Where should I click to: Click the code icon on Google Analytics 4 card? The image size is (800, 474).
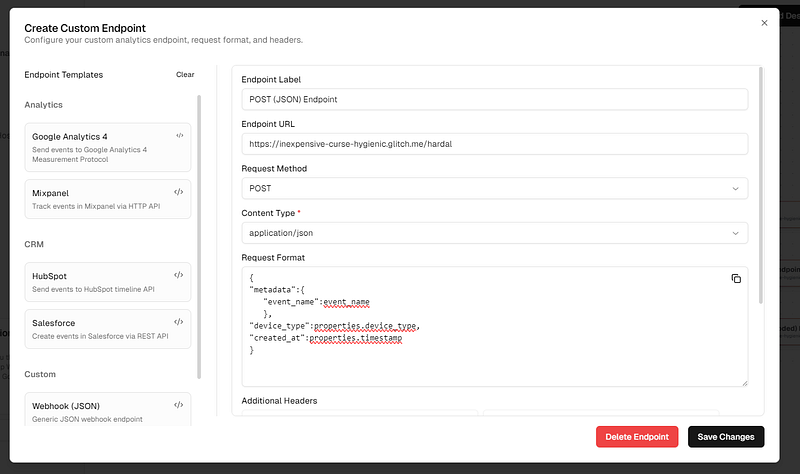(x=180, y=136)
